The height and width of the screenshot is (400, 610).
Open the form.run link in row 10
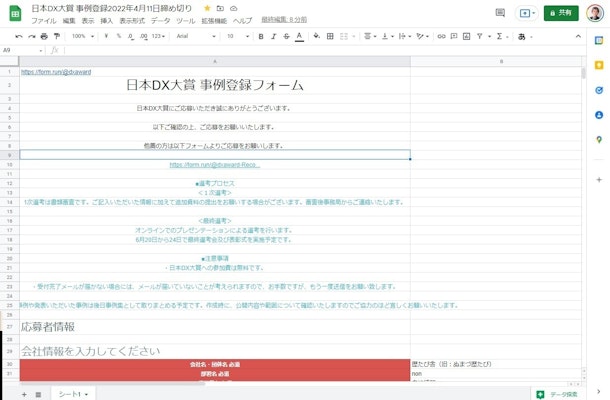pos(214,165)
